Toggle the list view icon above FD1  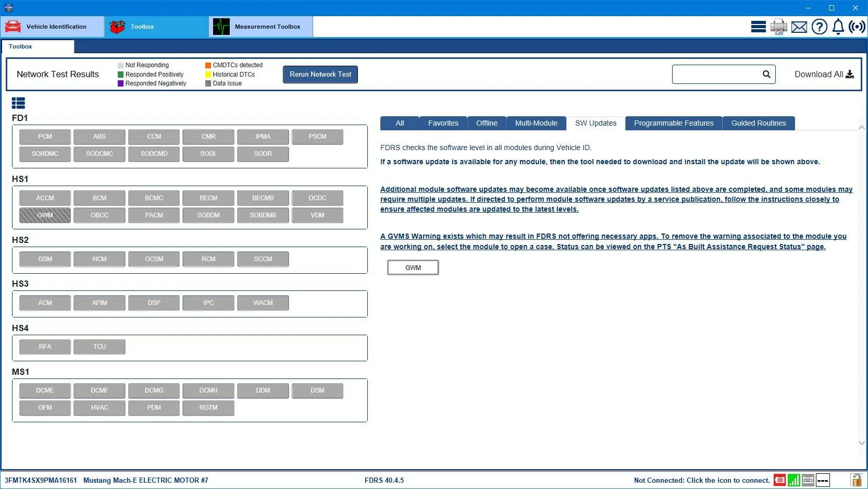pos(18,103)
